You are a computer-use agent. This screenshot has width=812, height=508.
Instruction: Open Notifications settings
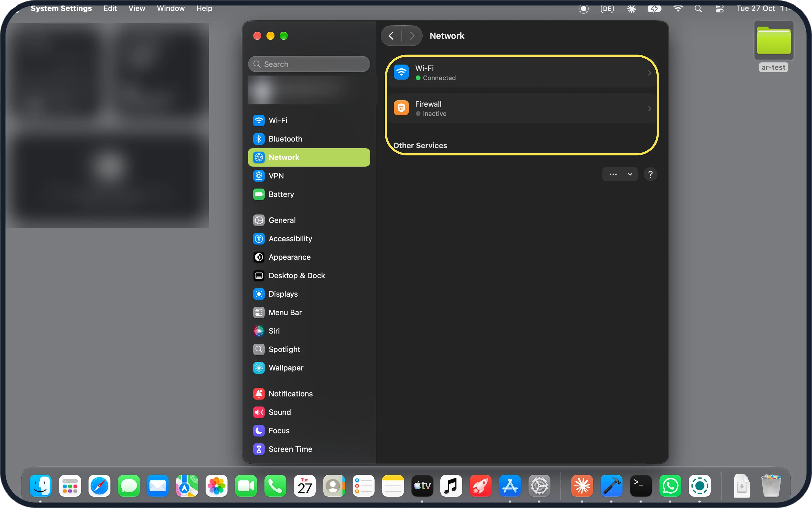[309, 394]
